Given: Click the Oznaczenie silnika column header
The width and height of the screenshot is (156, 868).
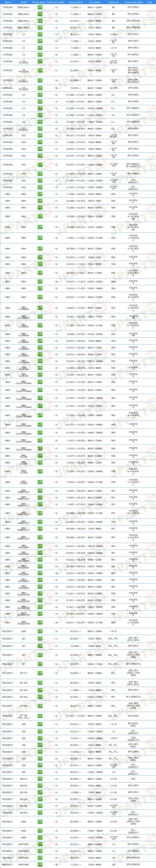Looking at the screenshot, I should [x=133, y=2].
